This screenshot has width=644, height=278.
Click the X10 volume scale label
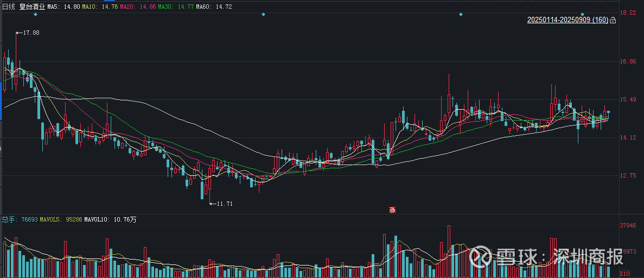pyautogui.click(x=624, y=274)
